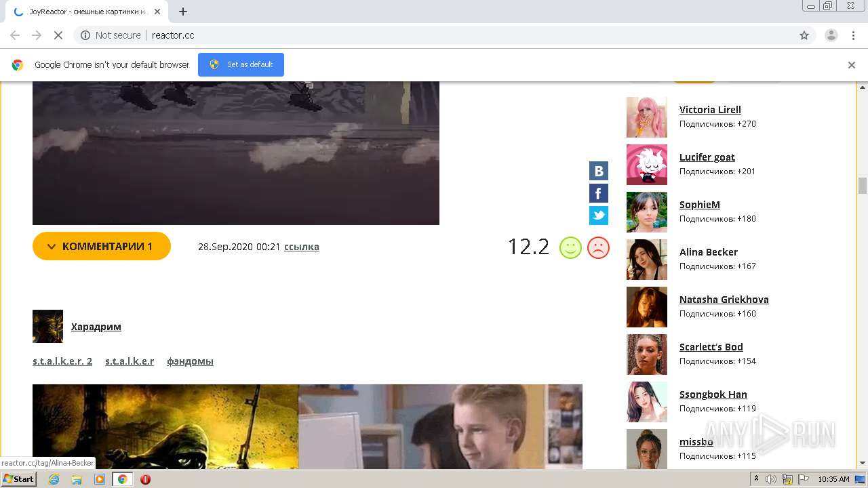Share post on Facebook icon
The width and height of the screenshot is (868, 488).
pyautogui.click(x=598, y=193)
